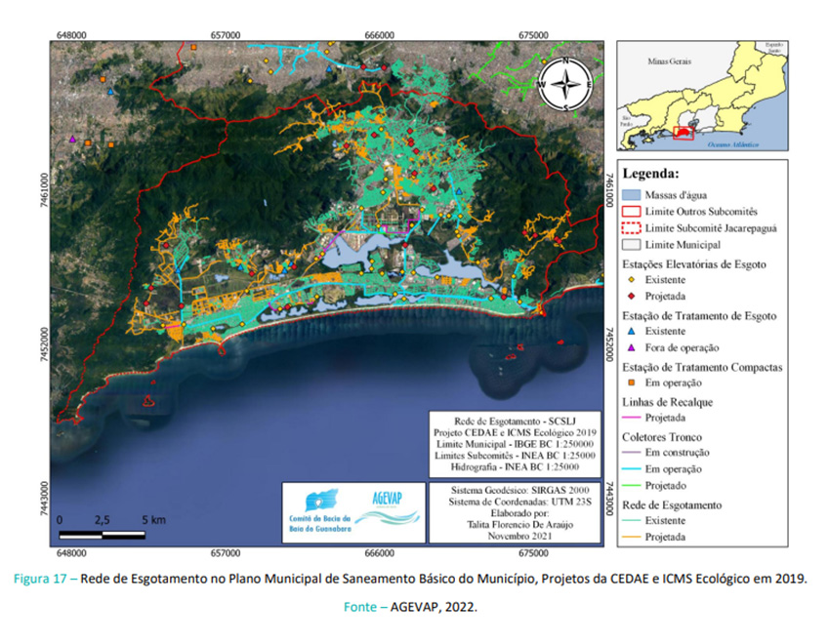Click the blue triangle Existente treatment station symbol
This screenshot has height=644, width=829.
point(632,332)
